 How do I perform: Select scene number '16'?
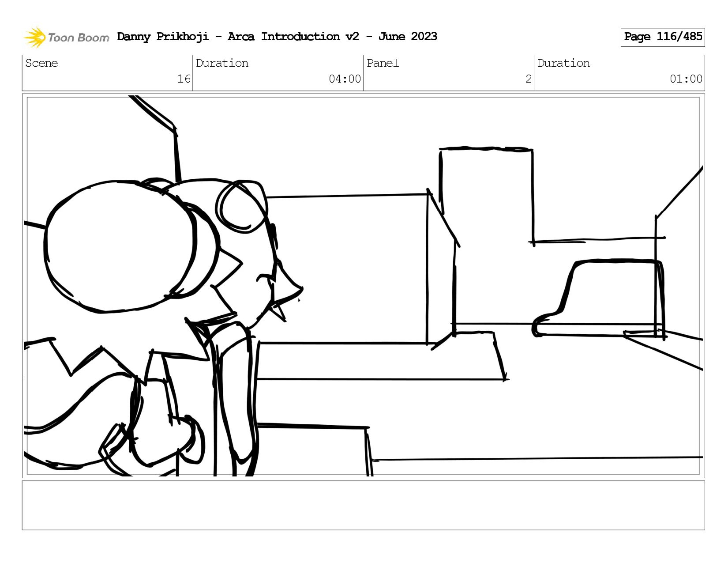(184, 79)
